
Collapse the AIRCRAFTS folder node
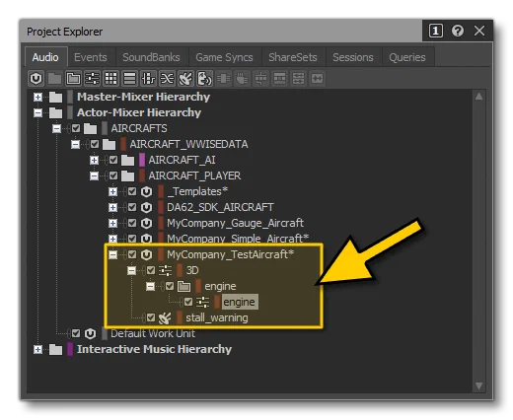56,128
